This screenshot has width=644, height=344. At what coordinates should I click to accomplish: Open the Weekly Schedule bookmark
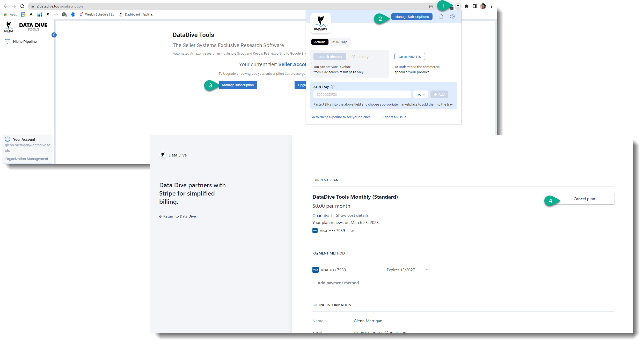point(97,14)
